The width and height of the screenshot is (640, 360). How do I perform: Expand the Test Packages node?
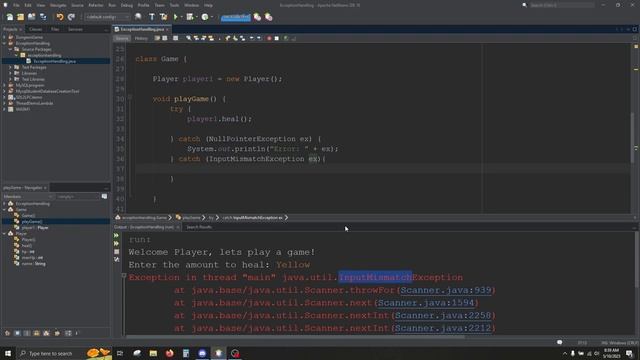(10, 67)
